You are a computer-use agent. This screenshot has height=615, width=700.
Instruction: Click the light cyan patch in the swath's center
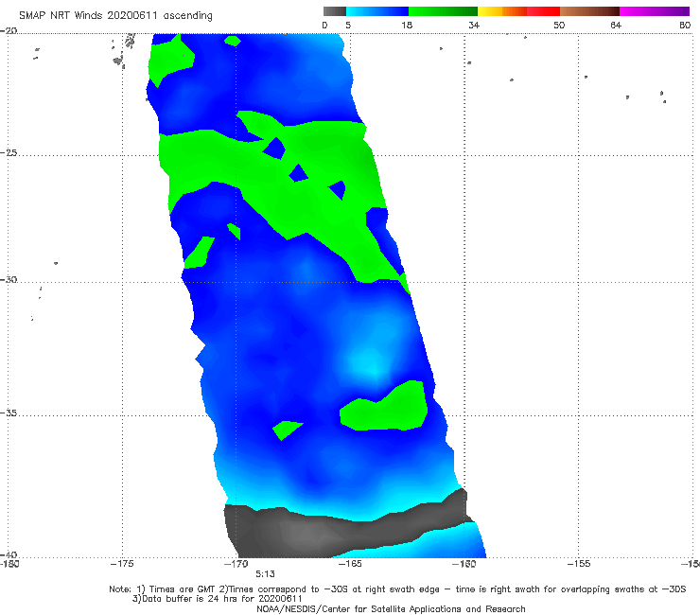pos(371,360)
